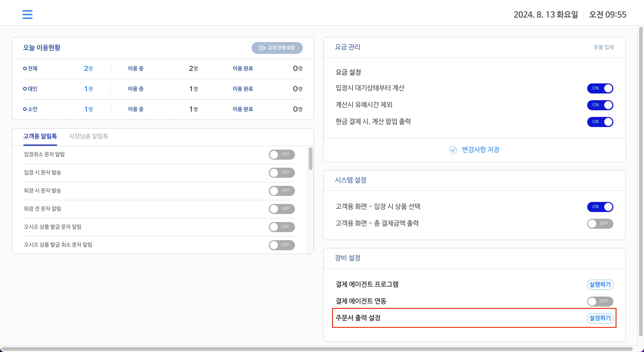Switch to the 고객용 알림톡 tab
Viewport: 644px width, 352px height.
click(40, 136)
